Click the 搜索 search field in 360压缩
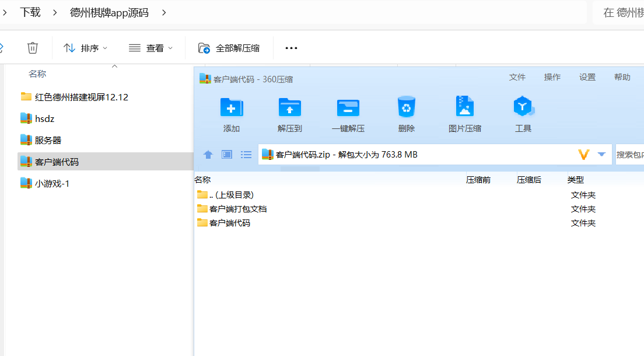The height and width of the screenshot is (356, 644). [x=629, y=155]
